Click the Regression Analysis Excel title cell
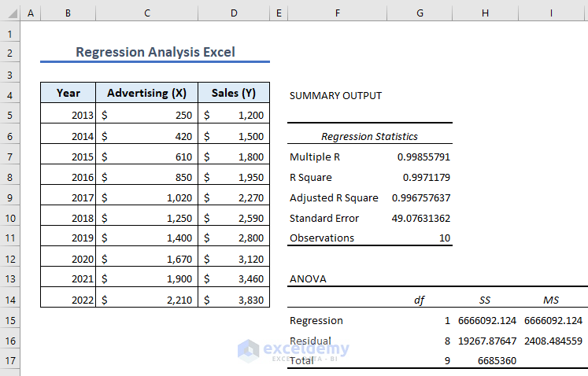The image size is (588, 376). click(154, 52)
